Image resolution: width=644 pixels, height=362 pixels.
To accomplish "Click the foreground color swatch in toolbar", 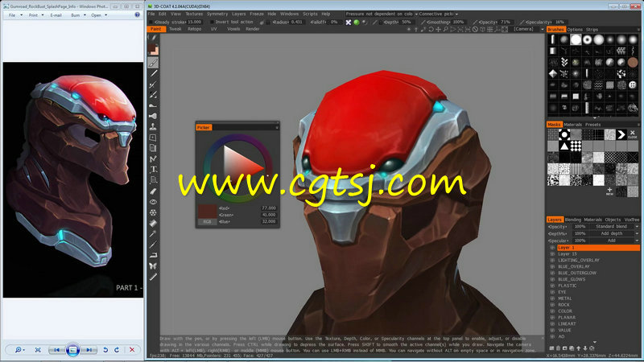I will tap(153, 50).
